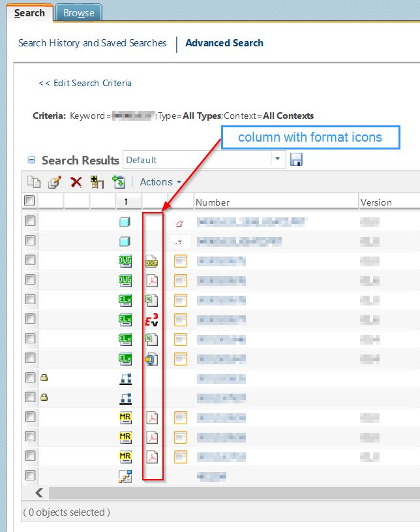Sort by the Version column header
Image resolution: width=420 pixels, height=532 pixels.
[376, 202]
